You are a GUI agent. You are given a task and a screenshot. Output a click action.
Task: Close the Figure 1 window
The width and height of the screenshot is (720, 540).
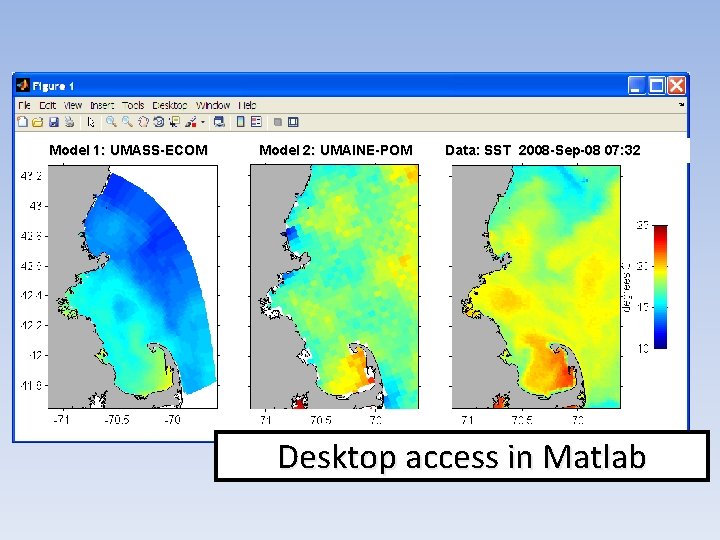[x=677, y=85]
